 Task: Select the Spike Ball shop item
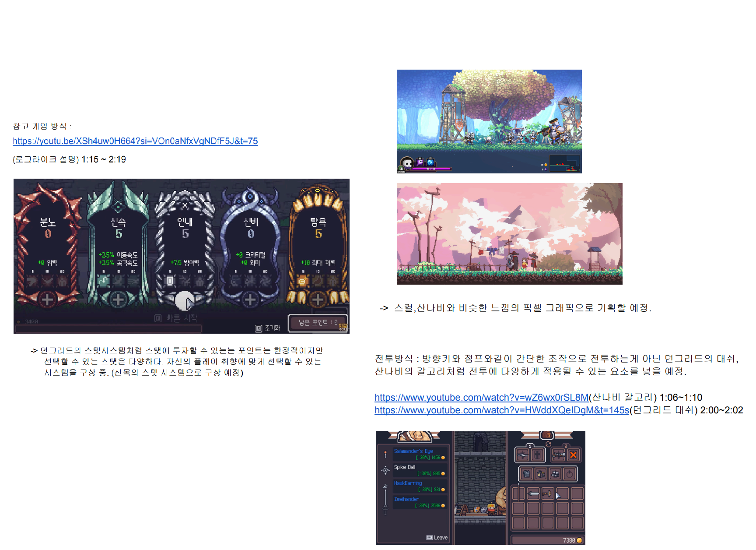[420, 470]
